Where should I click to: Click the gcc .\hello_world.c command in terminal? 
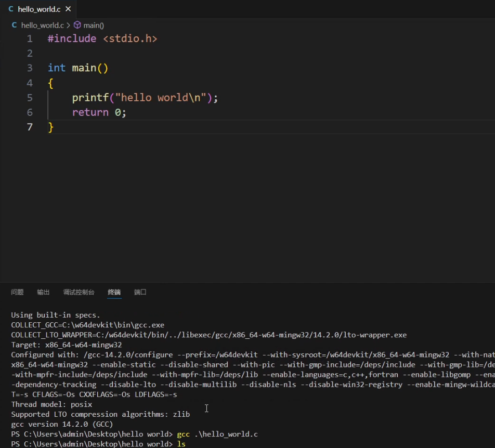point(217,434)
